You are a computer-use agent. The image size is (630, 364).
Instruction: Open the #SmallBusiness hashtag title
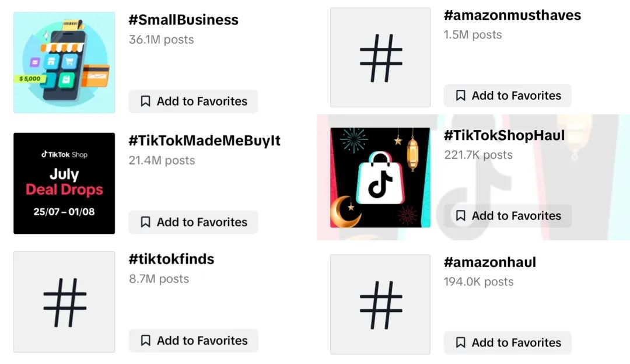point(184,20)
